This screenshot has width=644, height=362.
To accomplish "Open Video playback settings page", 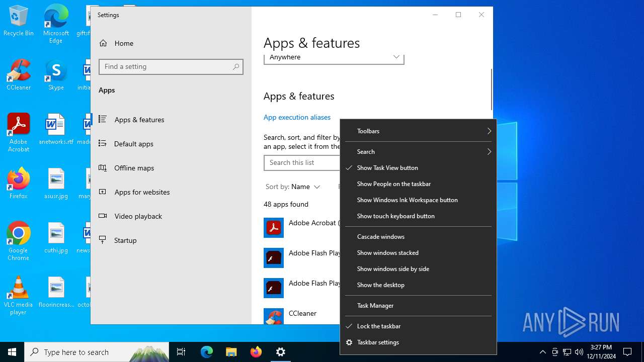I will [171, 216].
